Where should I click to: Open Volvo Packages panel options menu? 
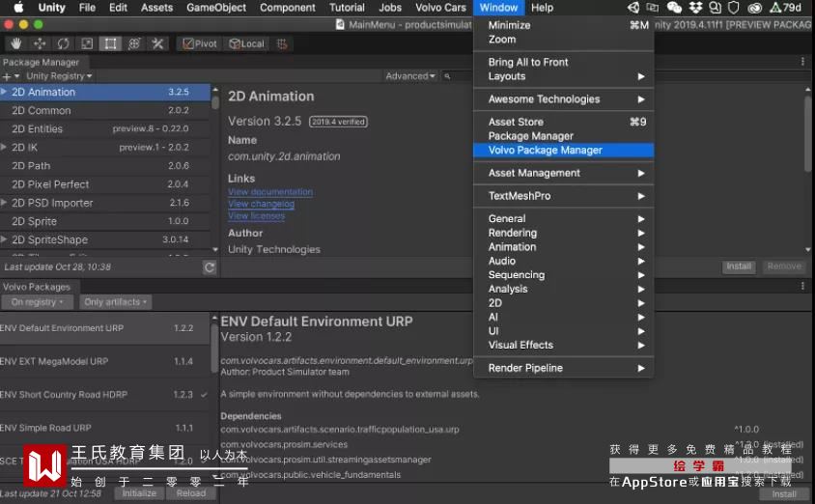(802, 286)
